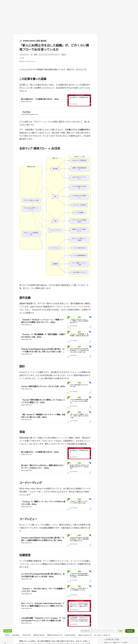Click the 全体マップ：開発フロー × AI活用 heading
The height and width of the screenshot is (644, 138).
(40, 149)
